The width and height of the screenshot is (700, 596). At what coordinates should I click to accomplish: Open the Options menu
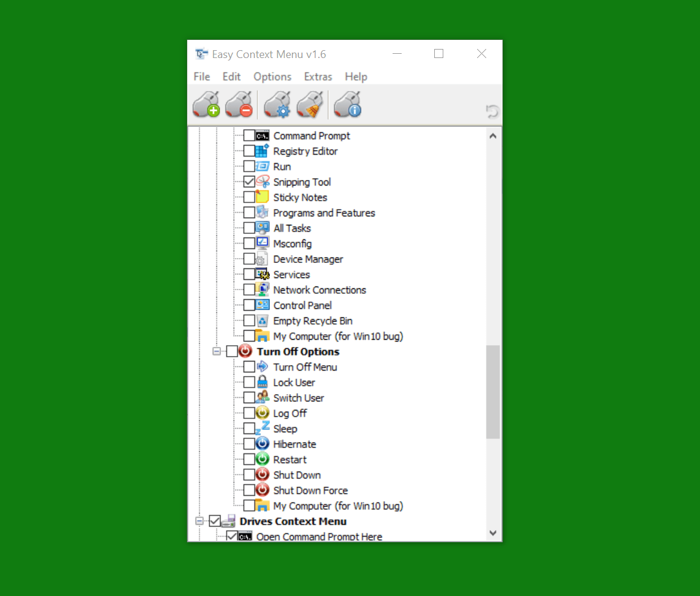click(272, 77)
